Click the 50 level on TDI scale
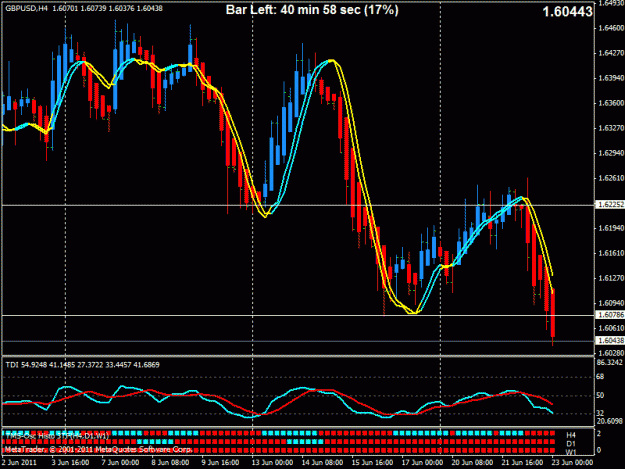 pos(600,395)
